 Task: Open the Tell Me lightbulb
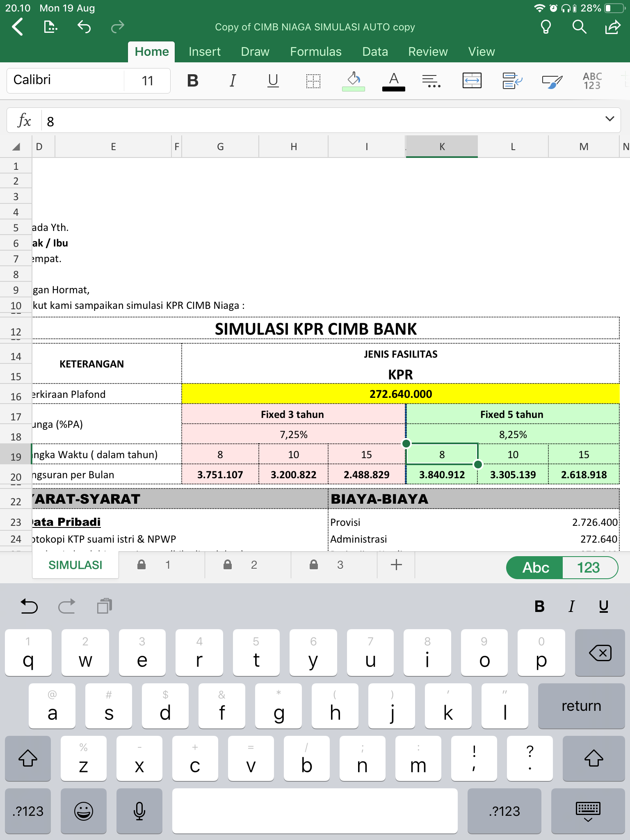[546, 27]
